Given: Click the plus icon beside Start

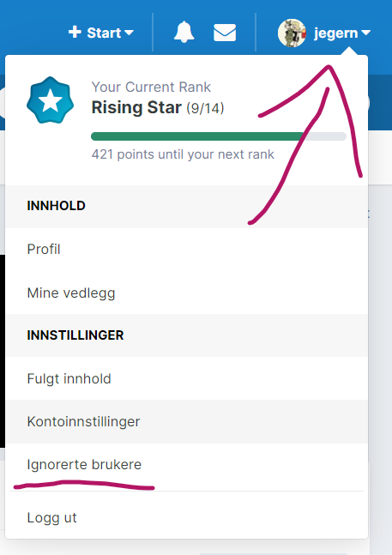Looking at the screenshot, I should 75,33.
